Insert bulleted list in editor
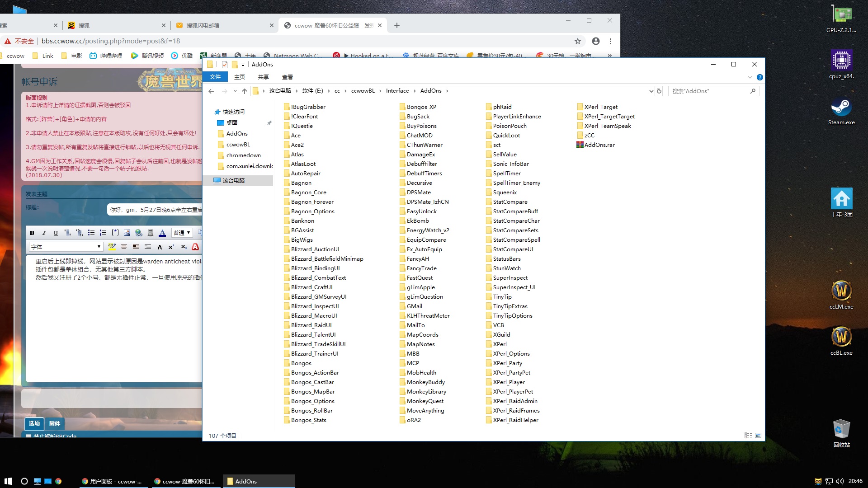Image resolution: width=868 pixels, height=488 pixels. click(91, 233)
